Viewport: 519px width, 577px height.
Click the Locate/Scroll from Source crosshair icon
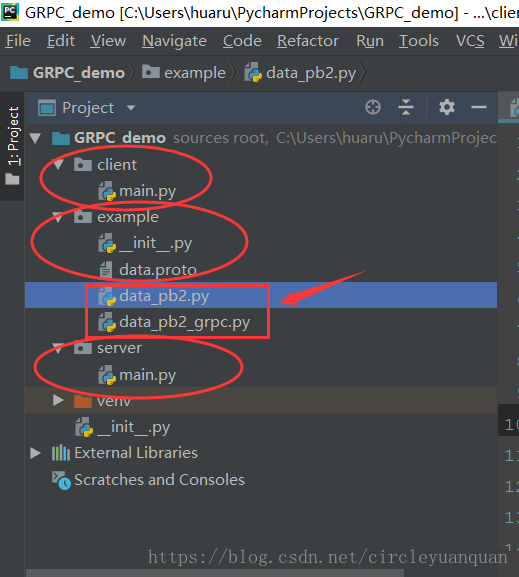click(x=373, y=107)
